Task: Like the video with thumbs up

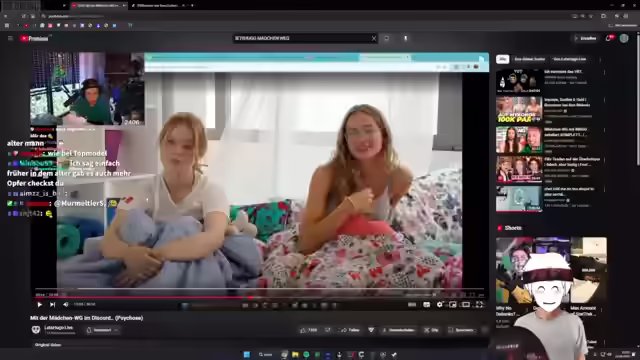Action: (309, 330)
